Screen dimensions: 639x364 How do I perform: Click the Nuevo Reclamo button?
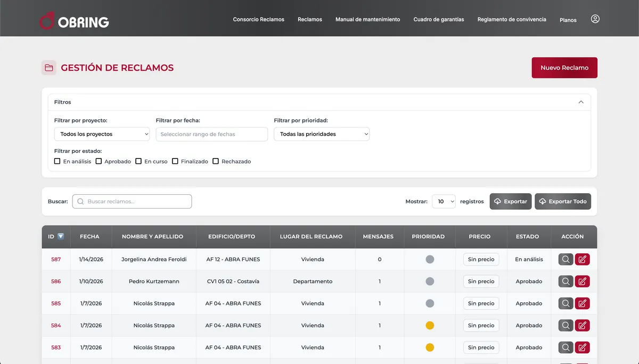click(564, 68)
